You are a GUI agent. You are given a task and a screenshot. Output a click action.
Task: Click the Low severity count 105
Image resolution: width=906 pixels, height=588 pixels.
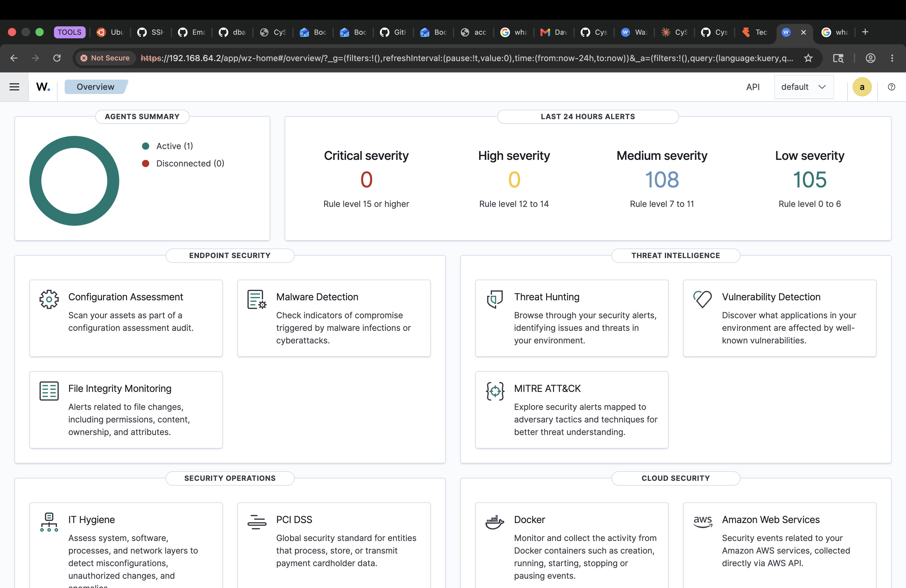(x=810, y=180)
